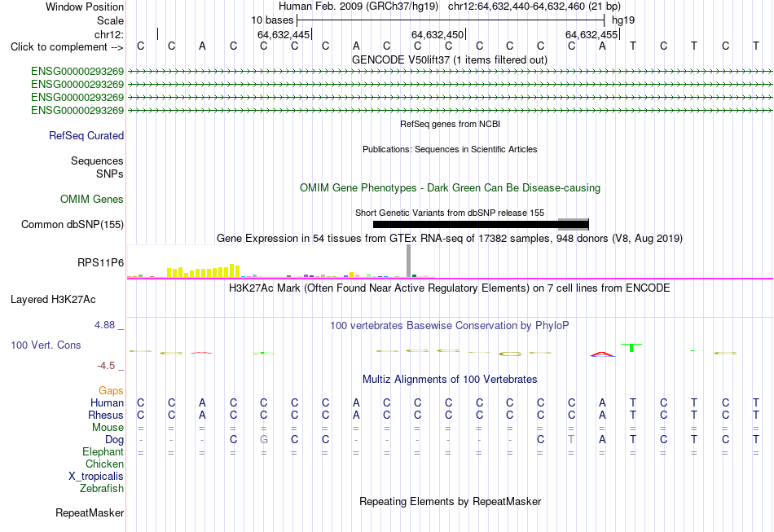This screenshot has width=774, height=532.
Task: Click the Layered H3K27Ac track label
Action: (x=53, y=300)
